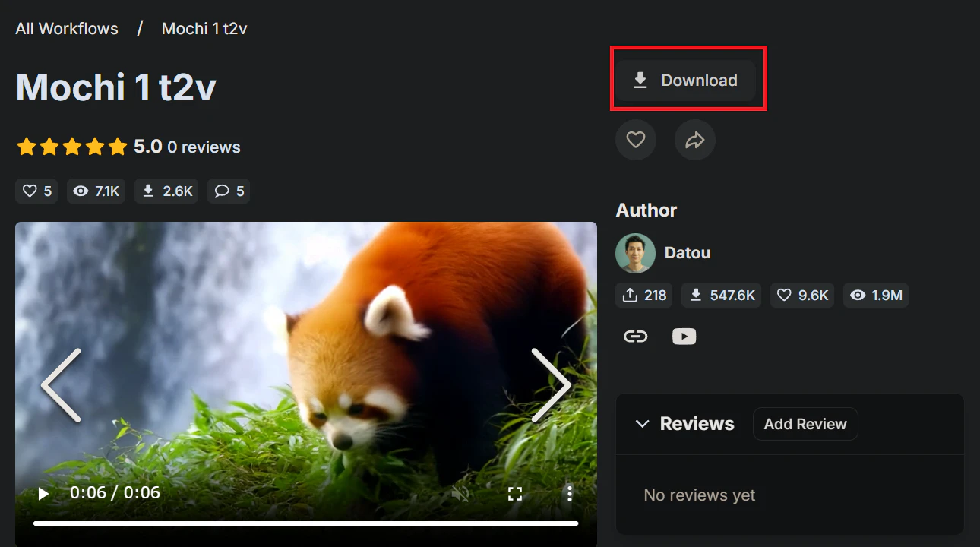Click the Mochi 1 t2v breadcrumb
The image size is (980, 547).
pos(204,29)
